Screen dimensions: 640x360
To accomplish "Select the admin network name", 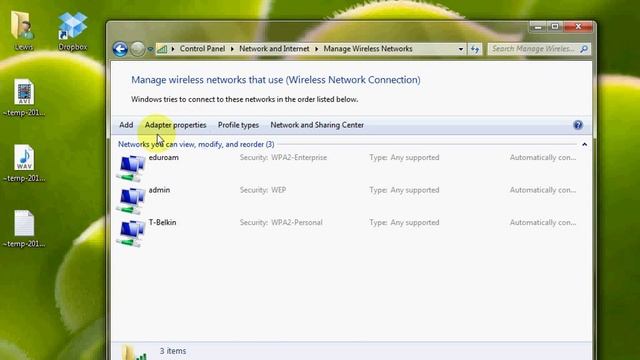I will pyautogui.click(x=159, y=190).
